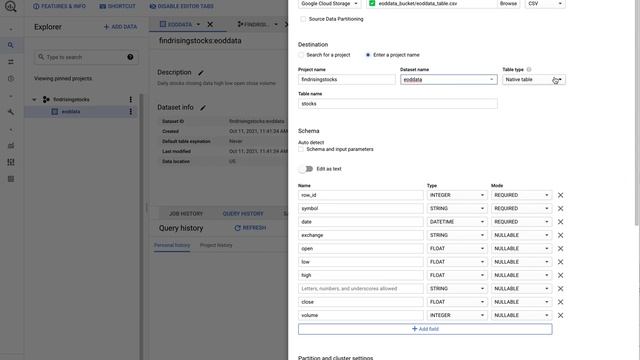Click the Explorer panel scrollbar

pyautogui.click(x=142, y=227)
